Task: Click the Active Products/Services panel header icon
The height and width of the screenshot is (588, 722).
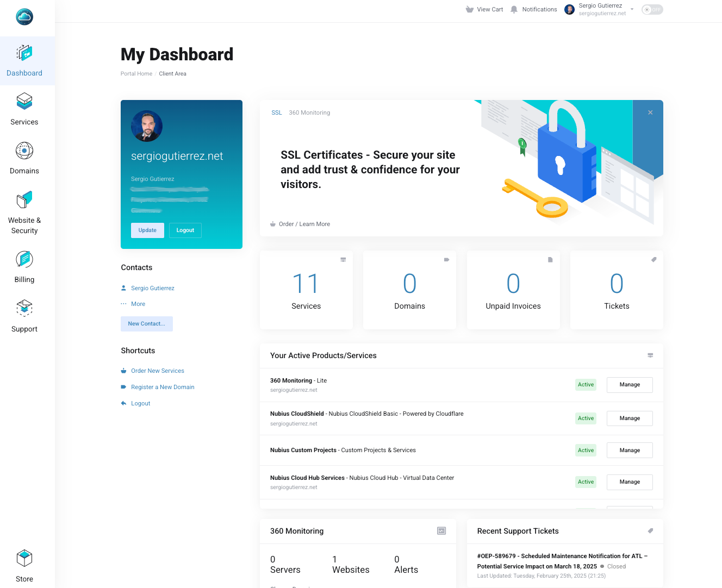Action: 650,355
